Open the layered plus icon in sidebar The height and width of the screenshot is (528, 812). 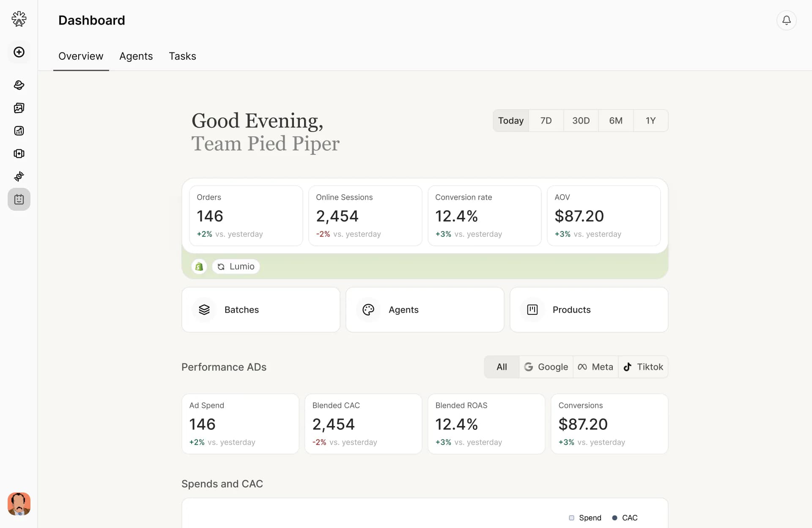pos(19,154)
